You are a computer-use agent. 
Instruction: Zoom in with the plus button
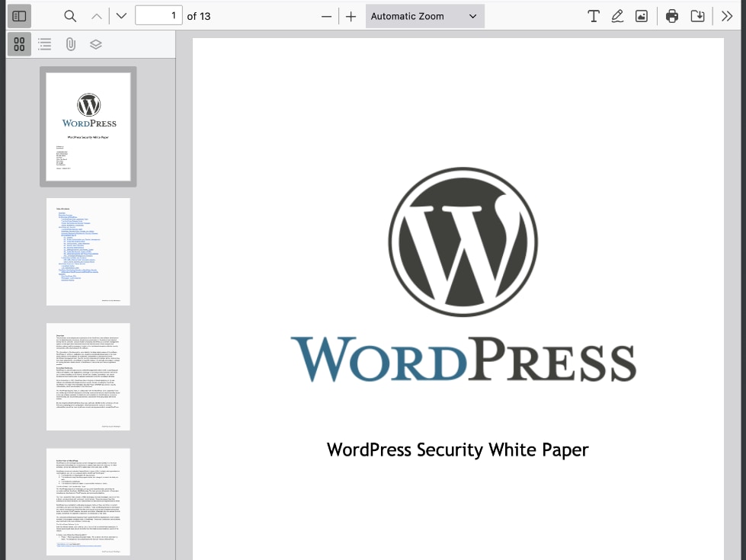click(x=351, y=17)
